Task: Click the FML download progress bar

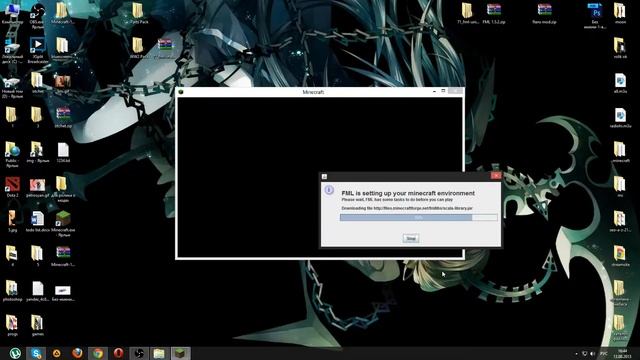Action: 418,218
